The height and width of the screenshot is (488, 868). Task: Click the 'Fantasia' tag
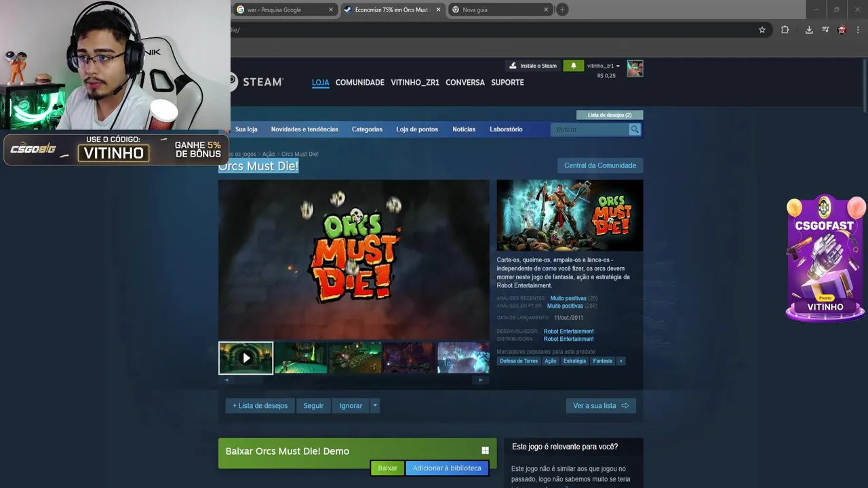click(x=602, y=361)
